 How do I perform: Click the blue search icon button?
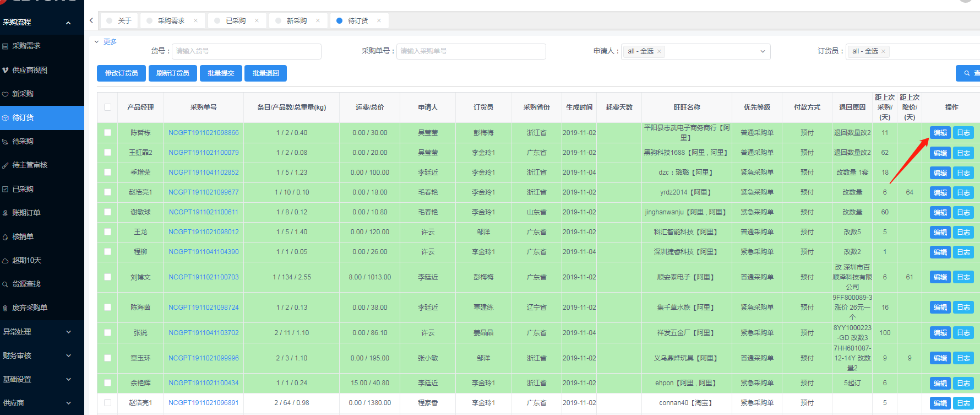click(967, 73)
